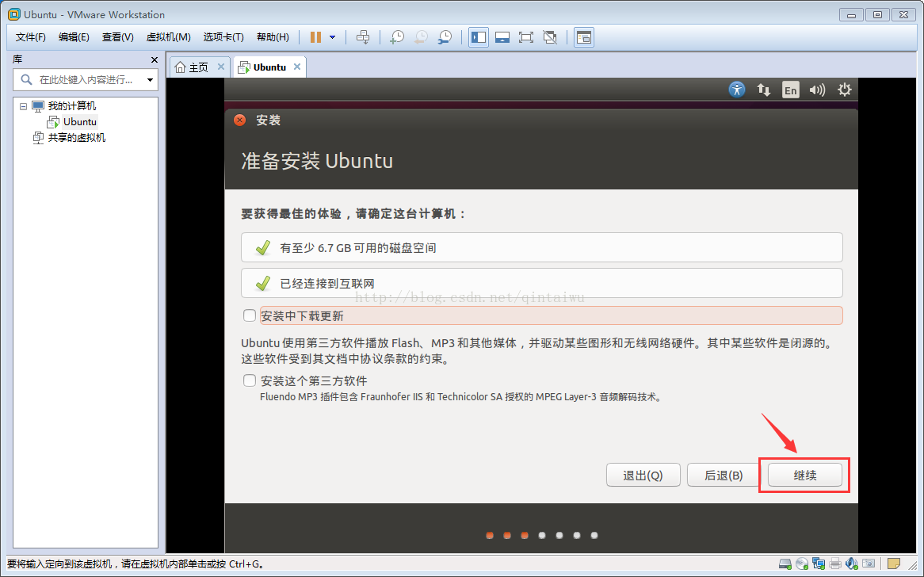Open the 编辑(E) menu

(74, 37)
